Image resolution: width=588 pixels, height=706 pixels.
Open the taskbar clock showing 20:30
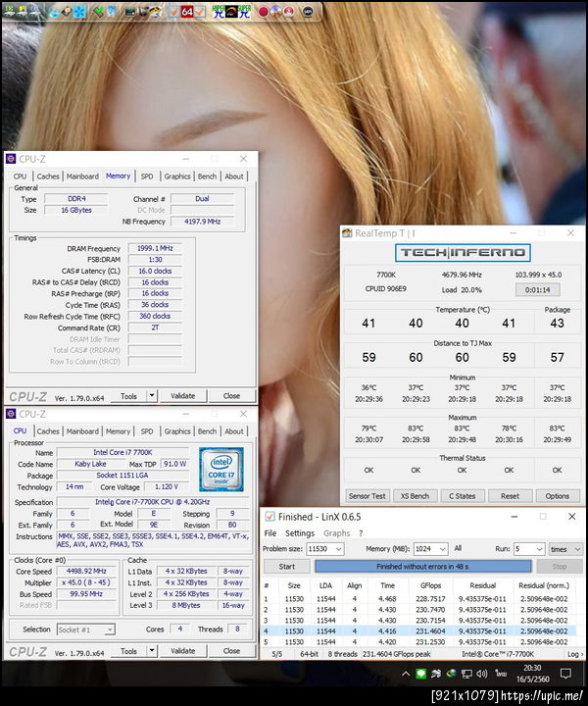click(533, 674)
